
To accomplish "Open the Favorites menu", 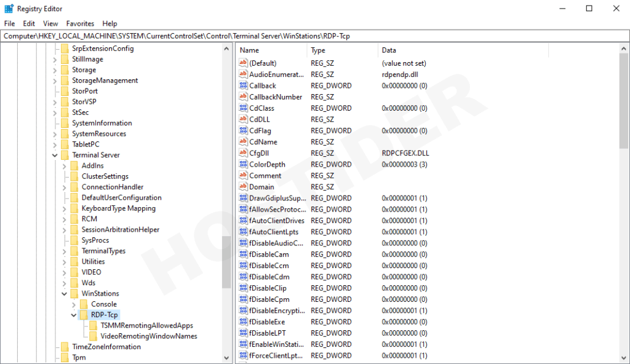I will tap(80, 23).
